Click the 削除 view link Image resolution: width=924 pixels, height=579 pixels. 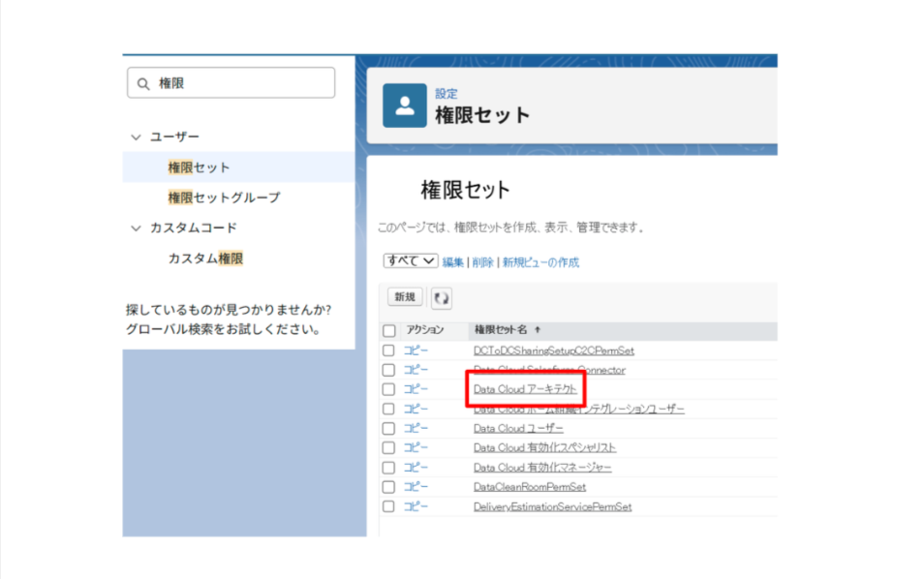pyautogui.click(x=482, y=262)
